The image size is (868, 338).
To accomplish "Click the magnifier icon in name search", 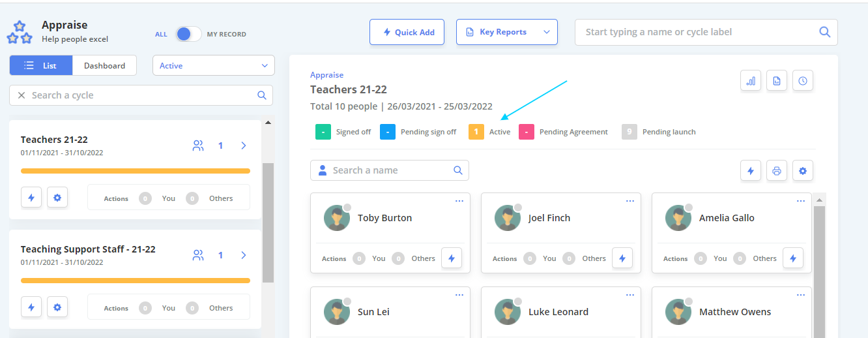I will coord(458,170).
